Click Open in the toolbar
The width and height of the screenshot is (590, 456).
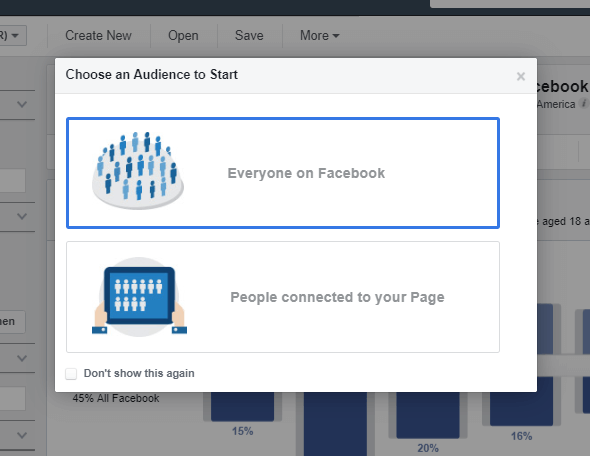click(x=183, y=36)
